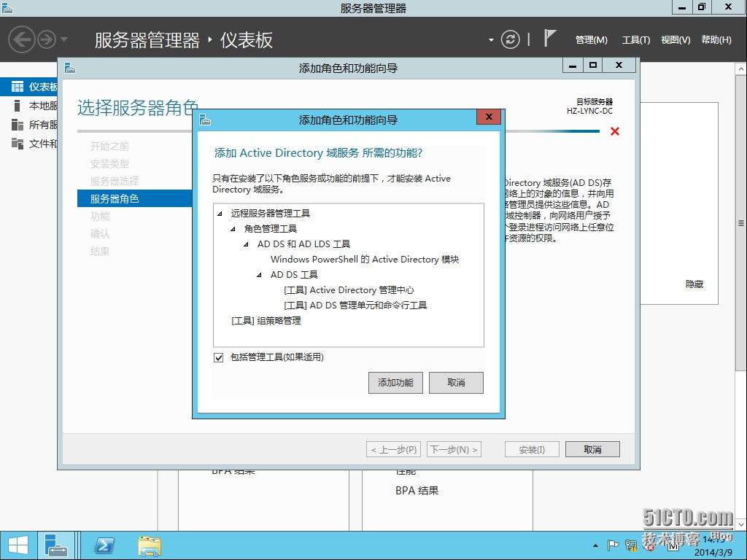The image size is (747, 560).
Task: Click the Action Center flag in tray
Action: 613,545
